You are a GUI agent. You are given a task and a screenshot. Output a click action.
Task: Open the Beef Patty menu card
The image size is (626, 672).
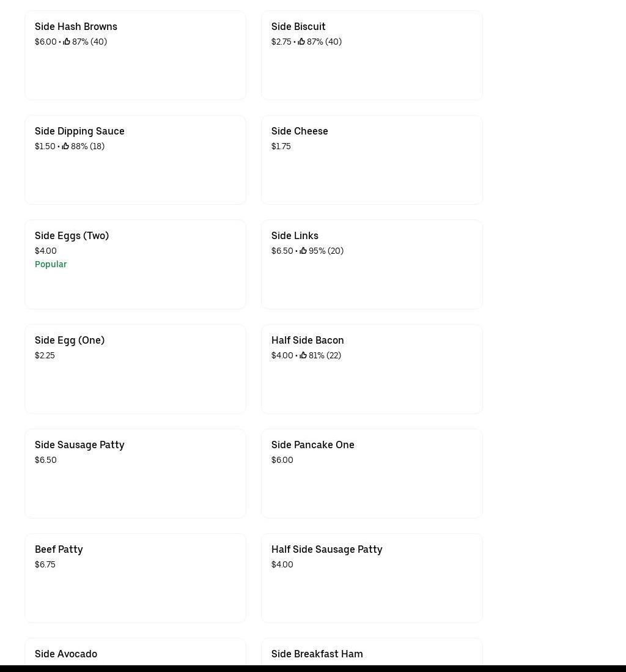coord(135,578)
